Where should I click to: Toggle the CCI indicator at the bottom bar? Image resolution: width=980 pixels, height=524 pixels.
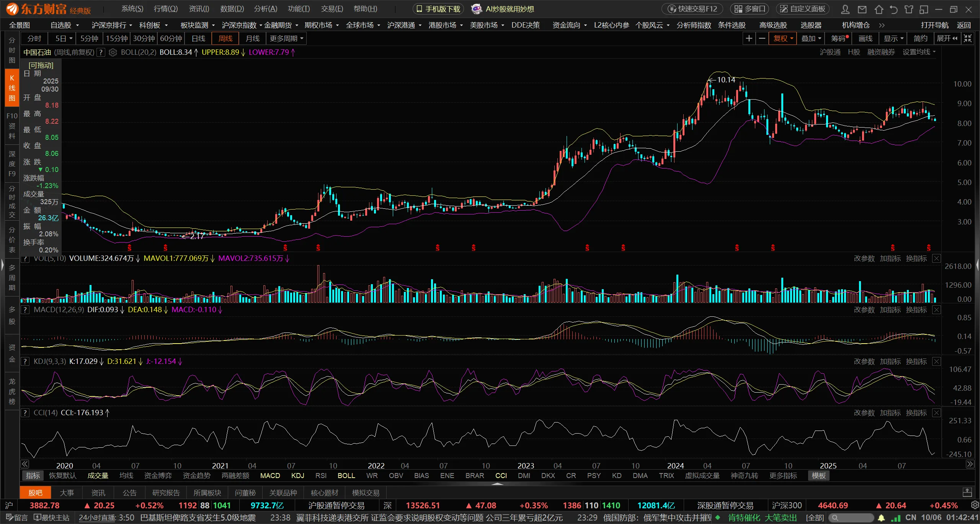pos(501,475)
